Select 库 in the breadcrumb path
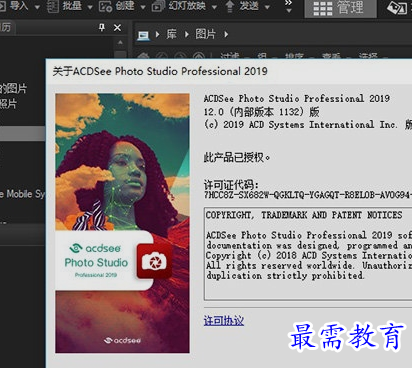 tap(171, 34)
